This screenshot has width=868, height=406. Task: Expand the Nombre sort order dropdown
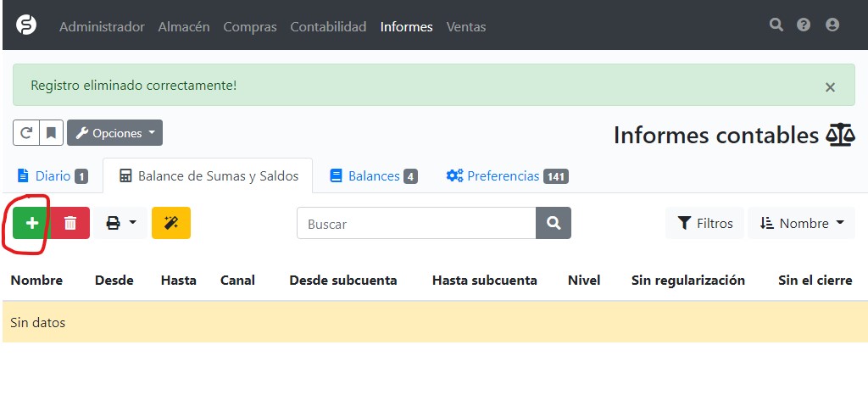point(802,223)
